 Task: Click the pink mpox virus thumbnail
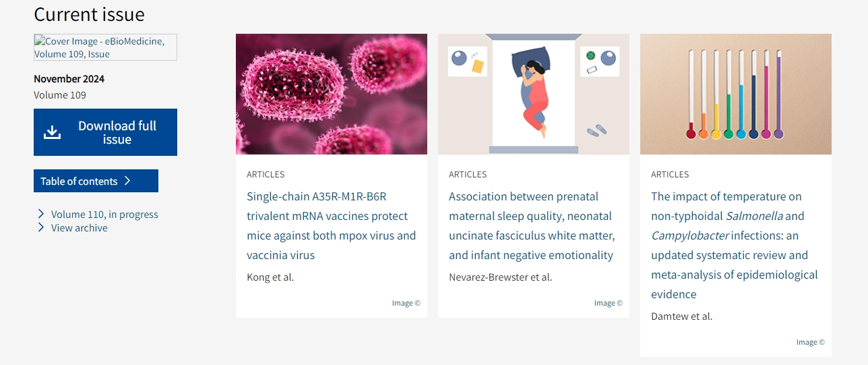pos(331,94)
